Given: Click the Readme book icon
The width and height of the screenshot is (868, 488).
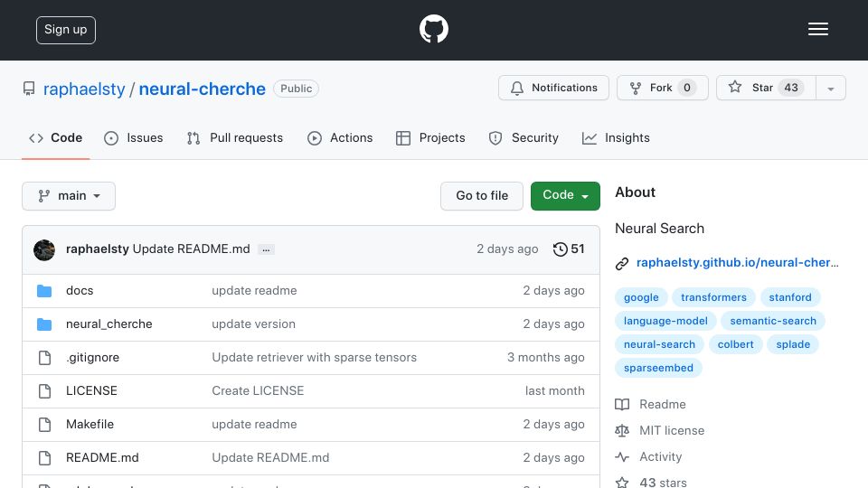Looking at the screenshot, I should [622, 405].
